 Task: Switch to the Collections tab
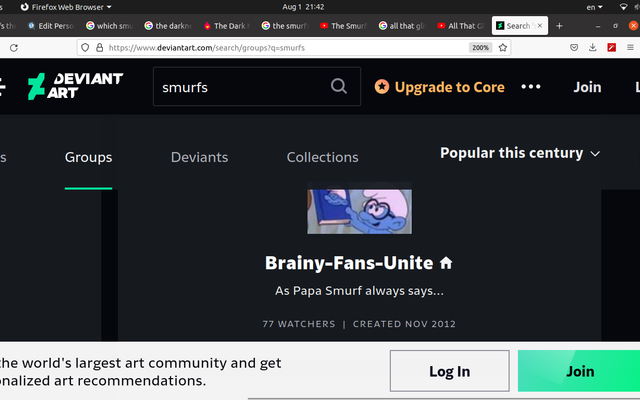tap(322, 157)
